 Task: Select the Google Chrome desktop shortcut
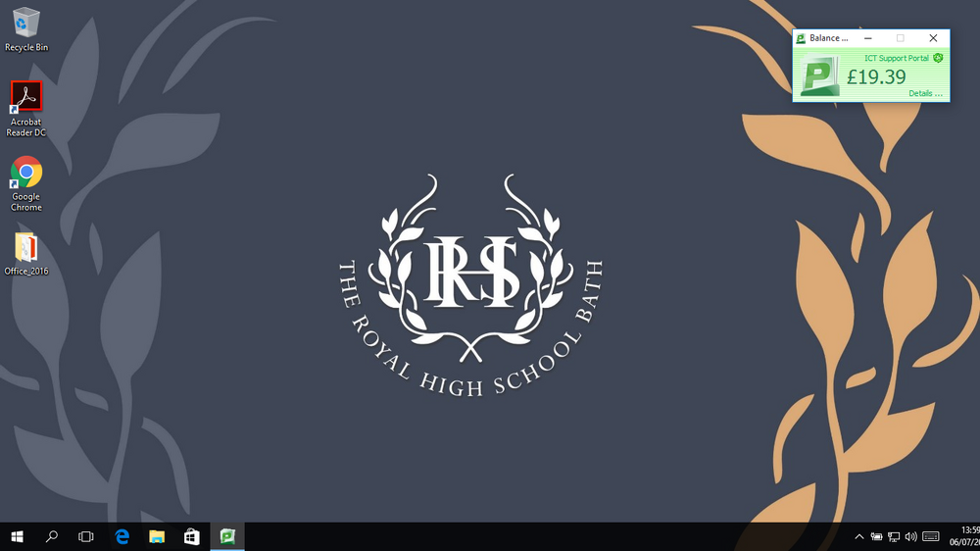pos(25,183)
